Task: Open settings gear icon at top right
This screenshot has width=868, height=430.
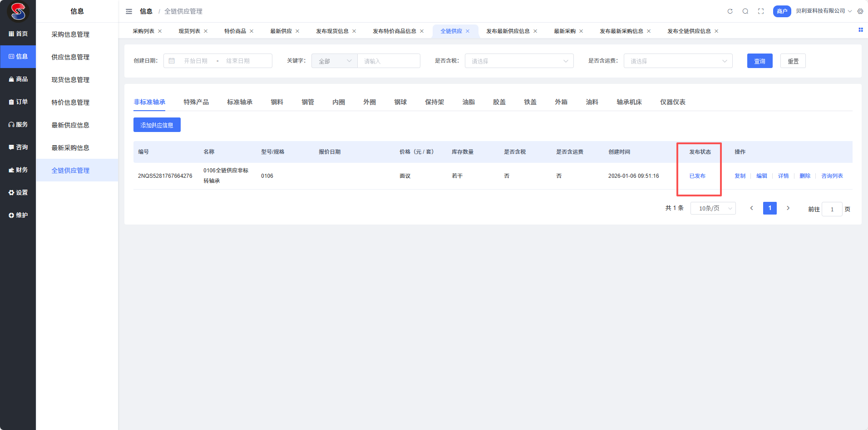Action: pyautogui.click(x=860, y=11)
